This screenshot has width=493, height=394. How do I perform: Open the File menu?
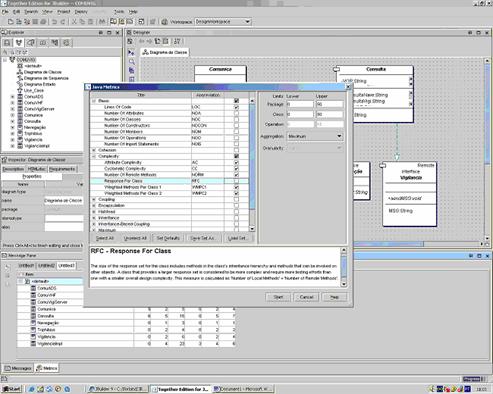tap(5, 12)
